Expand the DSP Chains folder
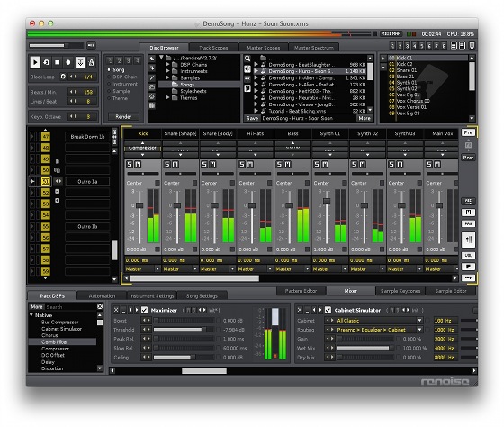 167,64
